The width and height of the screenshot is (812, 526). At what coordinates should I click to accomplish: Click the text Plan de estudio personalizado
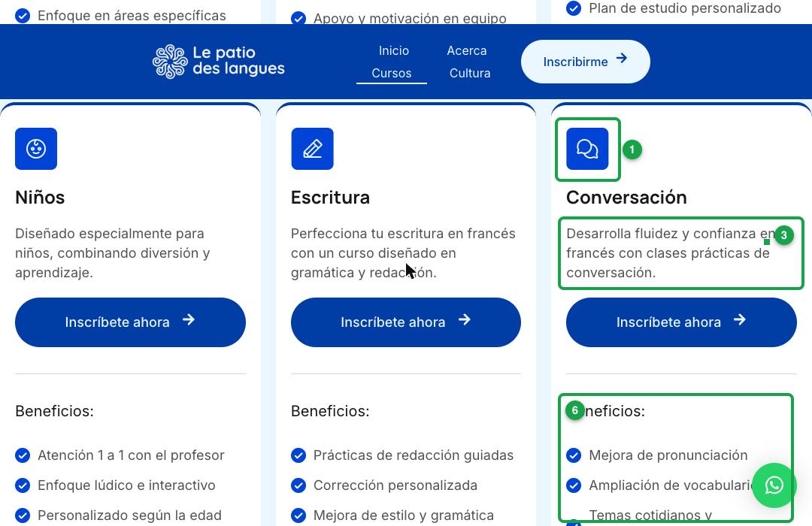[x=685, y=8]
